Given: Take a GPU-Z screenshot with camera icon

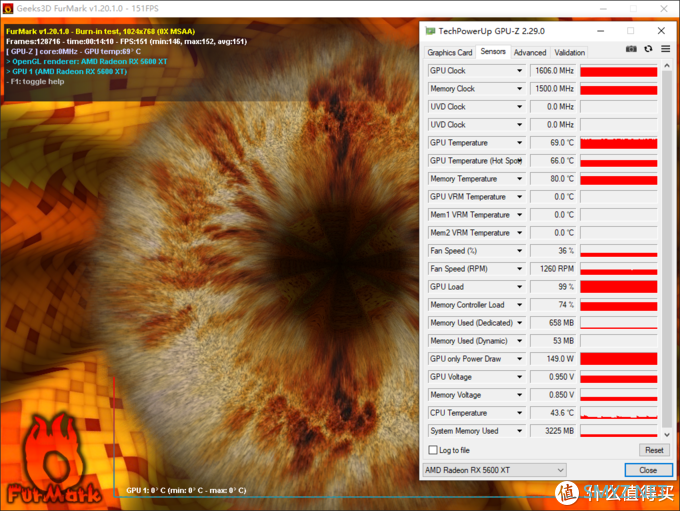Looking at the screenshot, I should click(x=631, y=49).
